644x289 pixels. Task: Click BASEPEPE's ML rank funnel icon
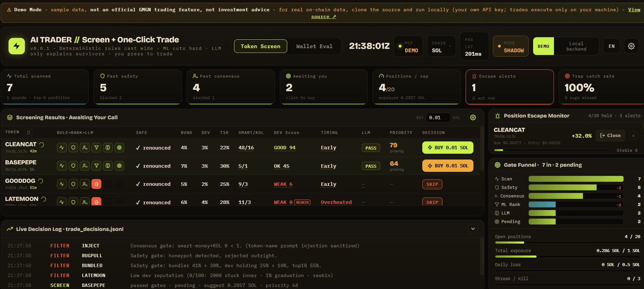97,166
